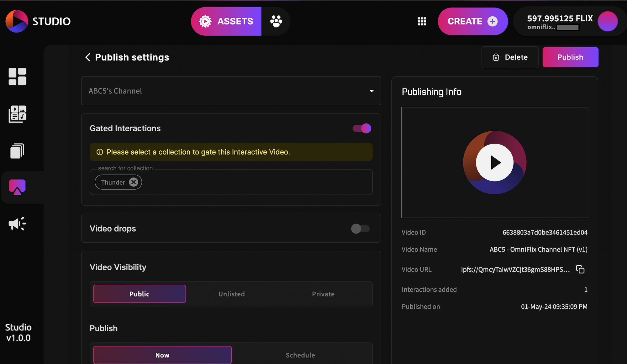This screenshot has width=627, height=364.
Task: Click the Studio v1.0.0 version label
Action: point(18,333)
